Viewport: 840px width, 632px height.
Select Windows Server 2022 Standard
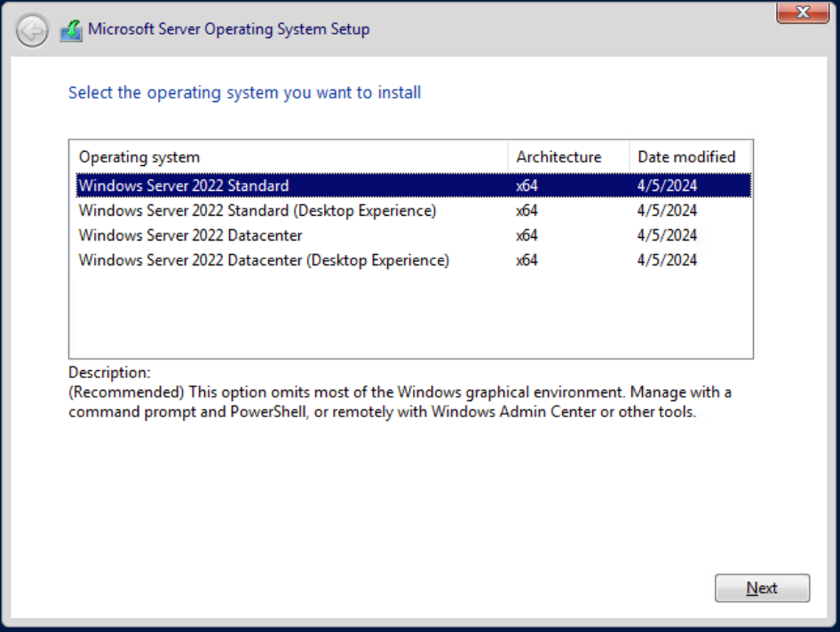pos(184,186)
